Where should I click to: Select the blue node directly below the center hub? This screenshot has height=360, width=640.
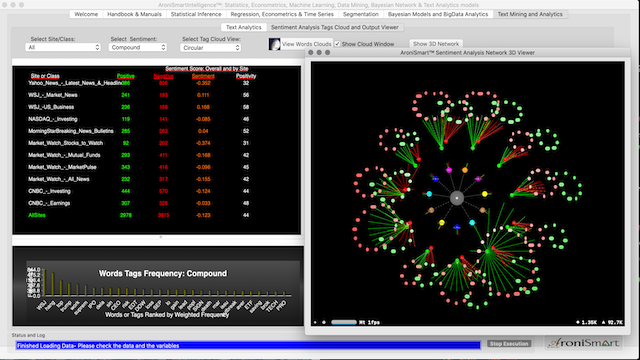point(457,227)
